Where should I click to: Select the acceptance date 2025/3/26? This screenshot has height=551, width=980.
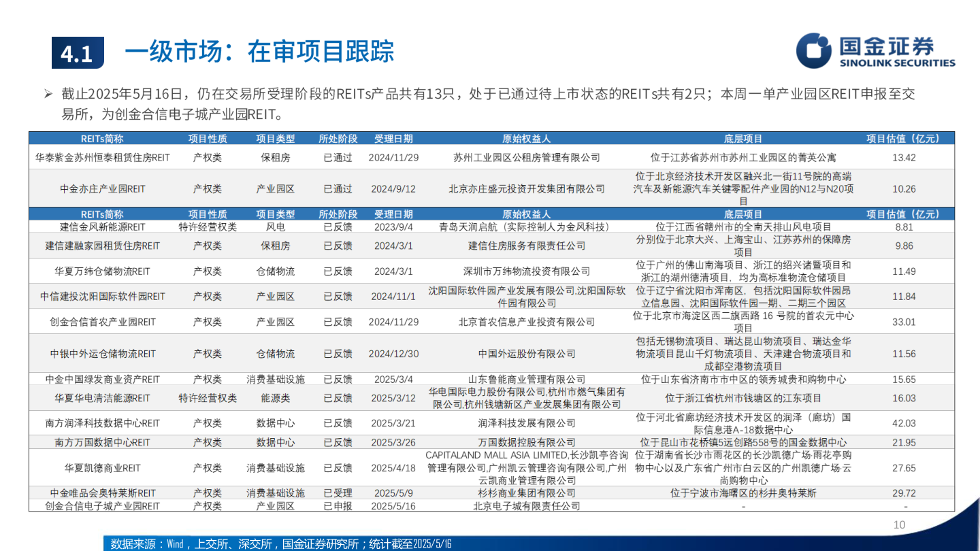pyautogui.click(x=393, y=443)
